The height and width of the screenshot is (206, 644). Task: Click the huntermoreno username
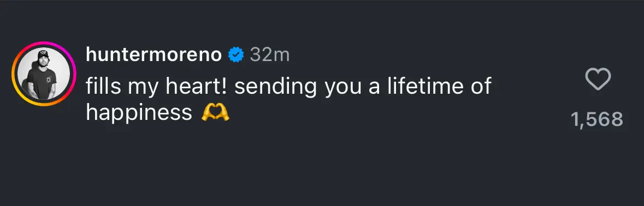point(154,55)
